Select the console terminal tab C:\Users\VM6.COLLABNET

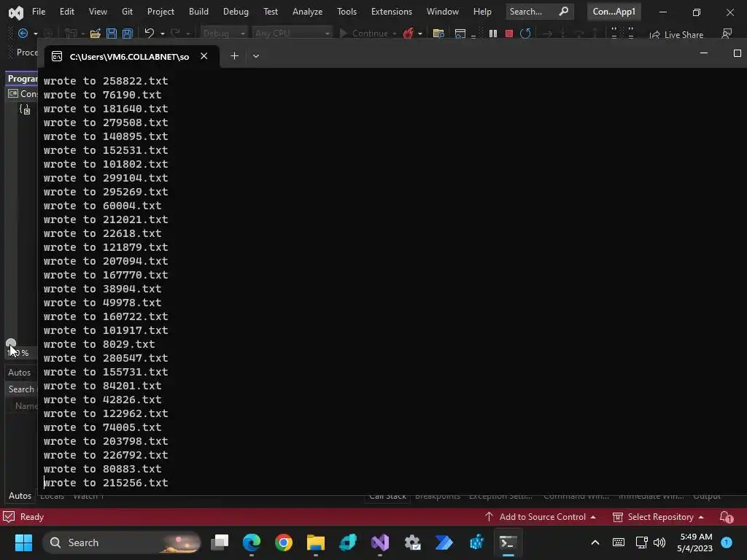tap(128, 57)
